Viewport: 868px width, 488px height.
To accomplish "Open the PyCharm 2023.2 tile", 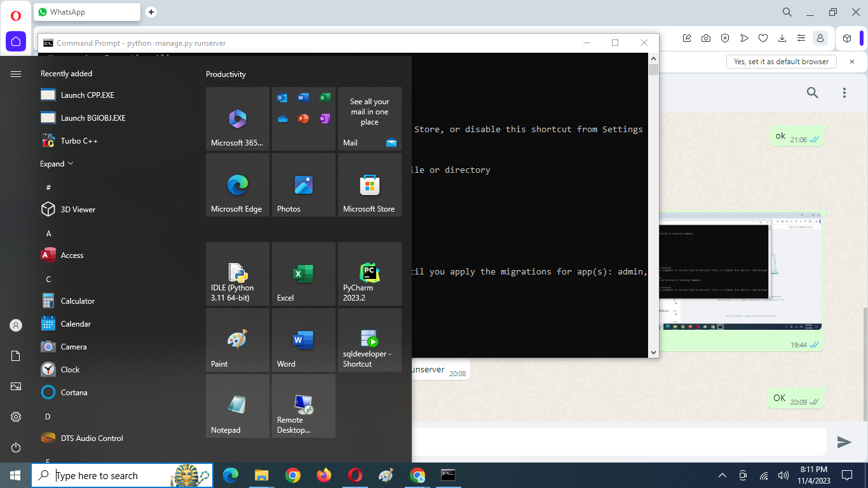I will coord(369,274).
